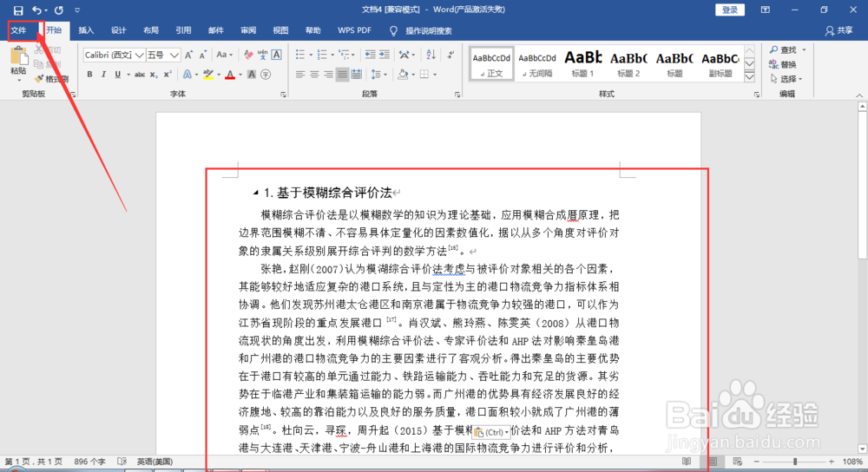Toggle character shading

(x=252, y=74)
